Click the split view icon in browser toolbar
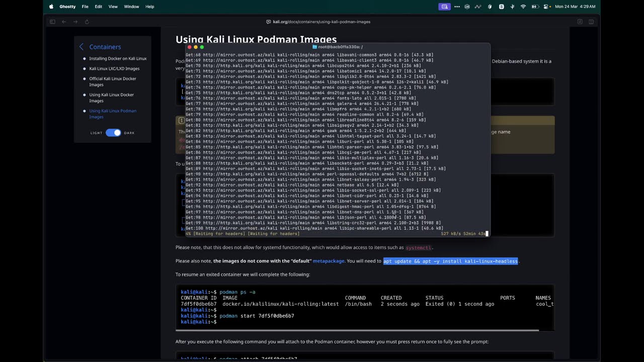644x362 pixels. pyautogui.click(x=591, y=22)
